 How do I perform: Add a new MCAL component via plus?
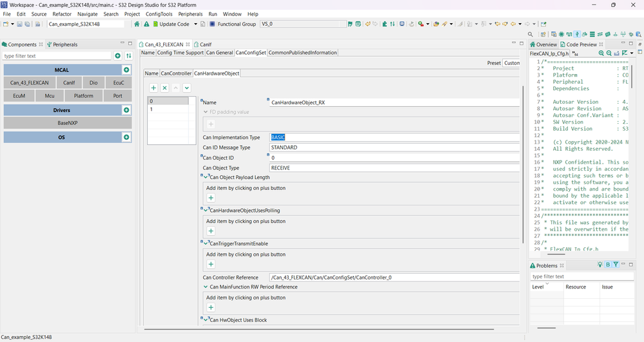point(126,70)
